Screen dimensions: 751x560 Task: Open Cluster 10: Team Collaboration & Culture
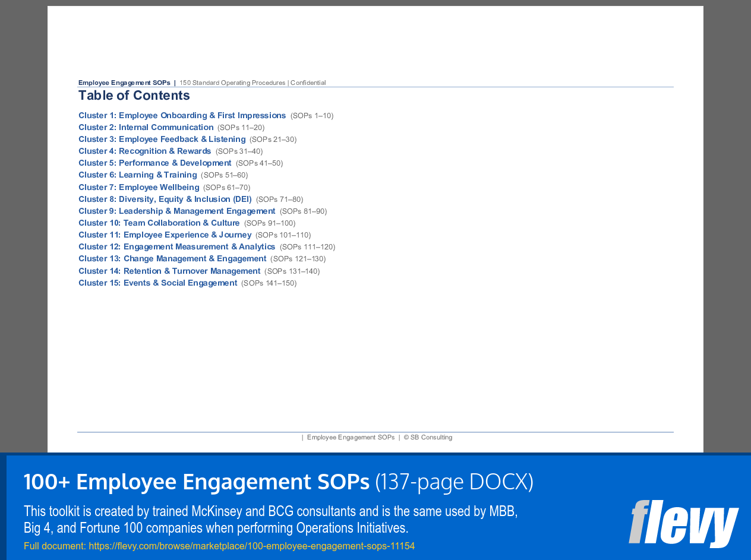[x=159, y=223]
